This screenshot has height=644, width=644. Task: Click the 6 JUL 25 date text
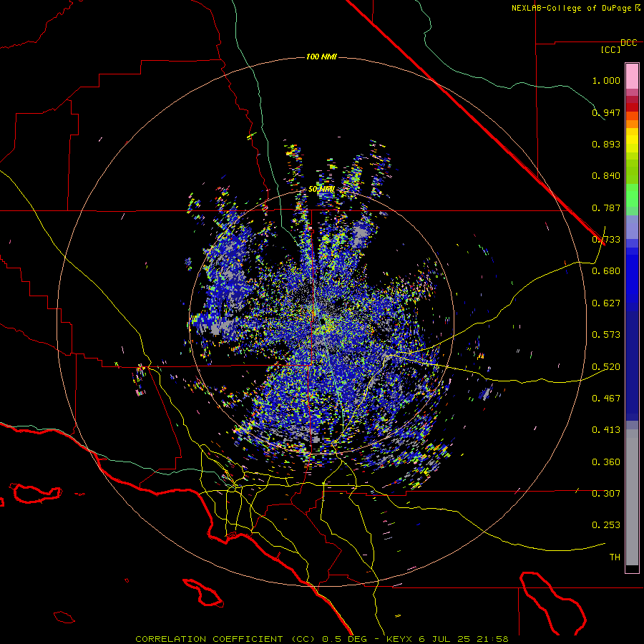click(x=444, y=639)
